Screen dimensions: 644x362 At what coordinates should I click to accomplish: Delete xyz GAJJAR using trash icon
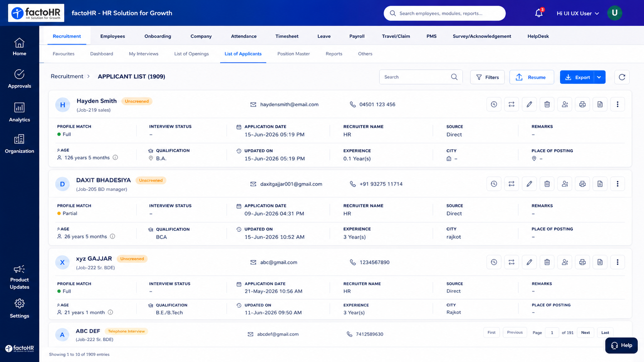coord(547,262)
